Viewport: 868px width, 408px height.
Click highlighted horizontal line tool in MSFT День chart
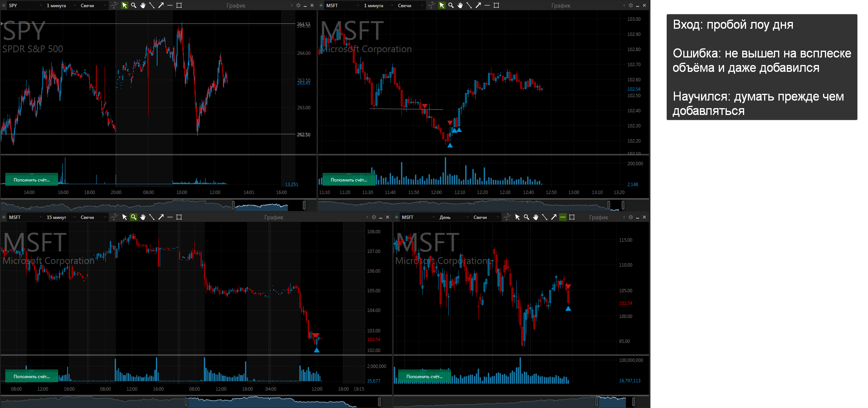pyautogui.click(x=563, y=217)
